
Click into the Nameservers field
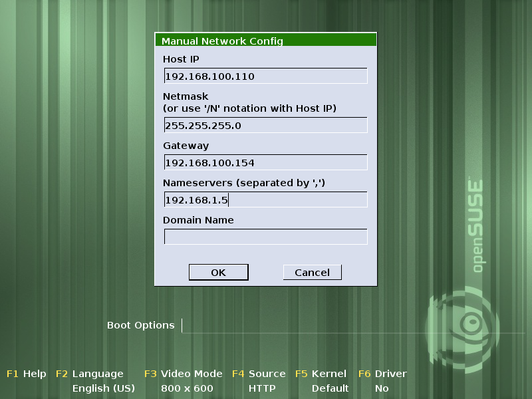265,199
